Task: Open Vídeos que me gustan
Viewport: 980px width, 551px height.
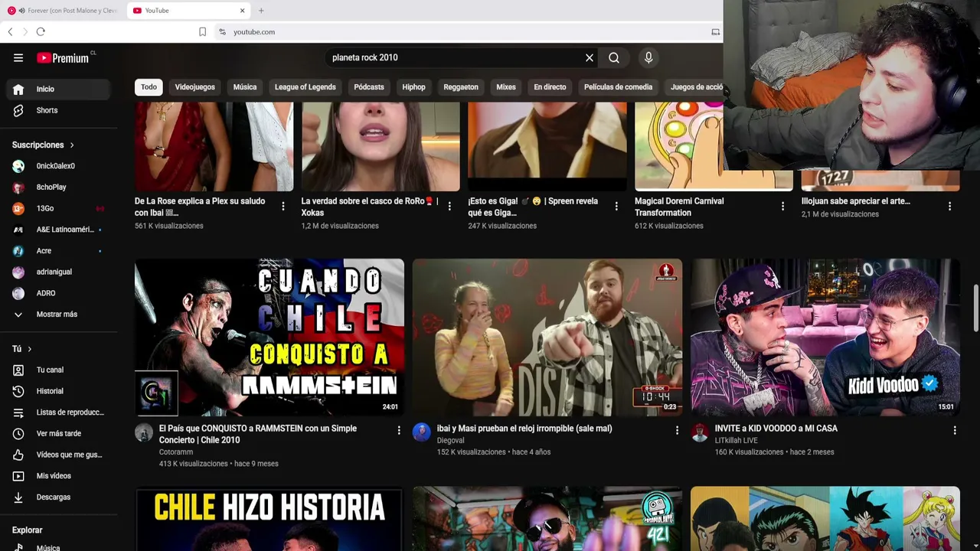Action: [59, 455]
